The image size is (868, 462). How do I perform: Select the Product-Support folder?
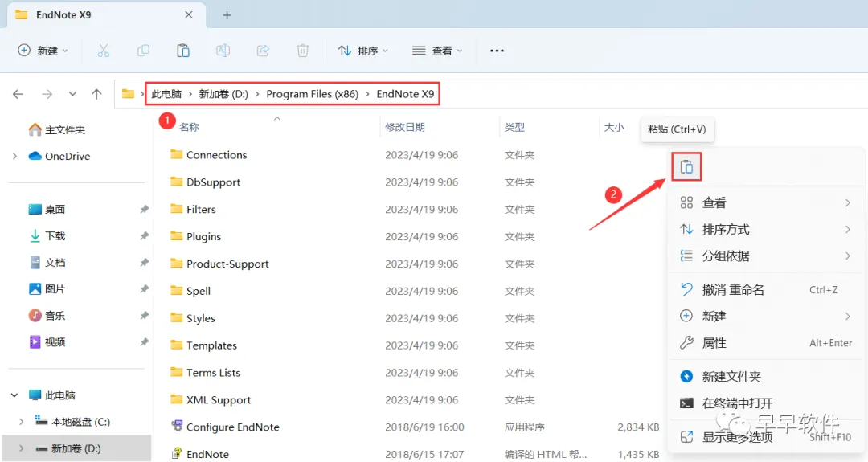pos(219,264)
